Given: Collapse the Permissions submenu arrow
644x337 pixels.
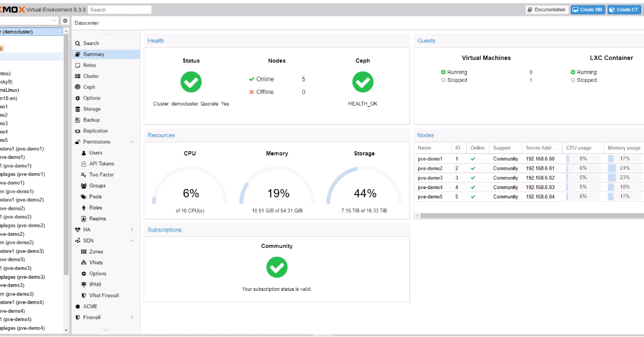Looking at the screenshot, I should pos(132,142).
